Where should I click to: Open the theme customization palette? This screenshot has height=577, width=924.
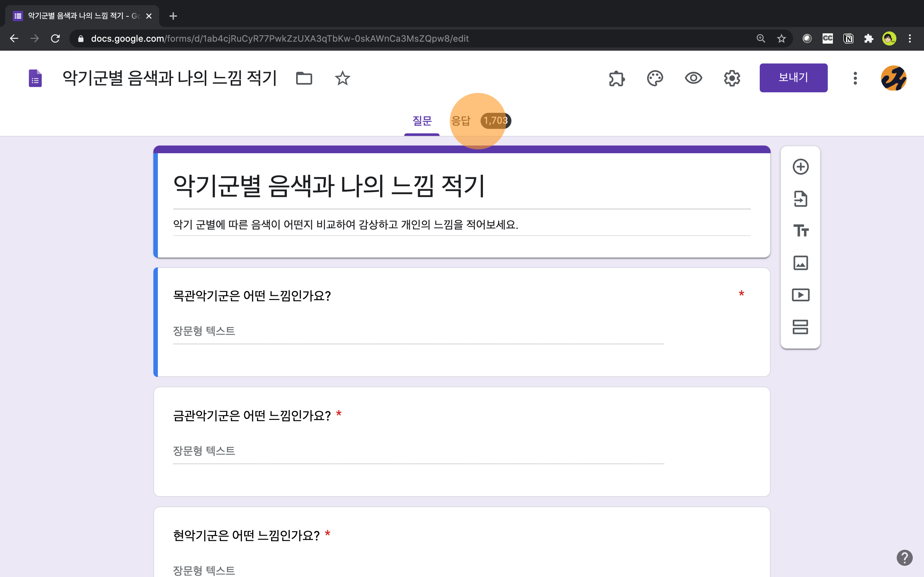(x=655, y=79)
